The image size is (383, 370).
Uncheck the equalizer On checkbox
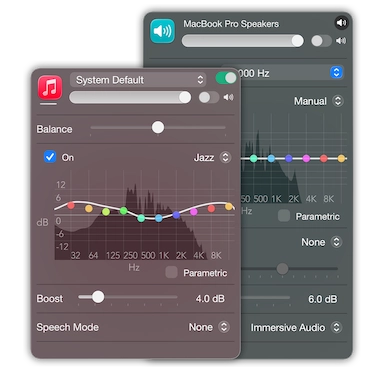click(50, 157)
